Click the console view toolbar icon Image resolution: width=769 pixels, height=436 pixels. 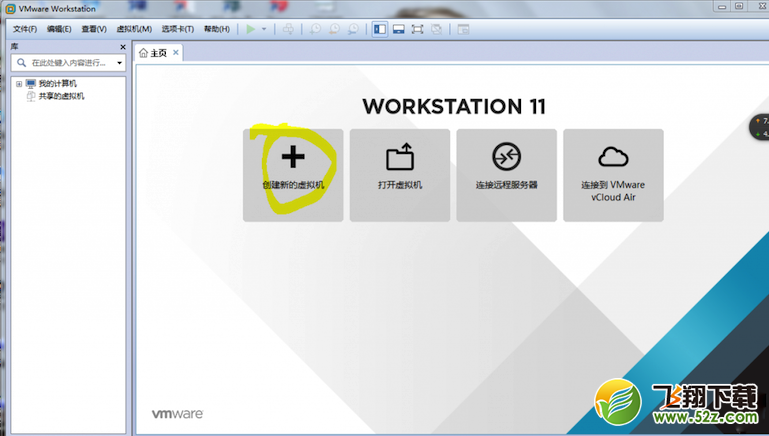tap(463, 29)
